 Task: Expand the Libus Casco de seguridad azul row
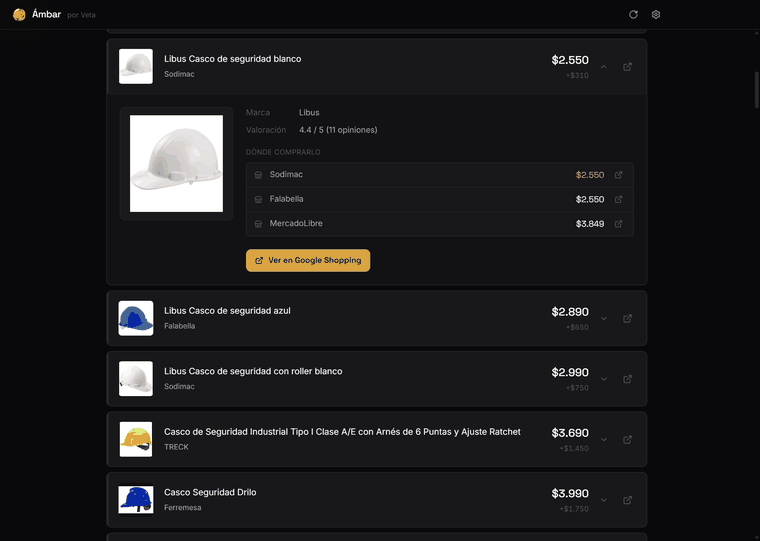coord(603,318)
